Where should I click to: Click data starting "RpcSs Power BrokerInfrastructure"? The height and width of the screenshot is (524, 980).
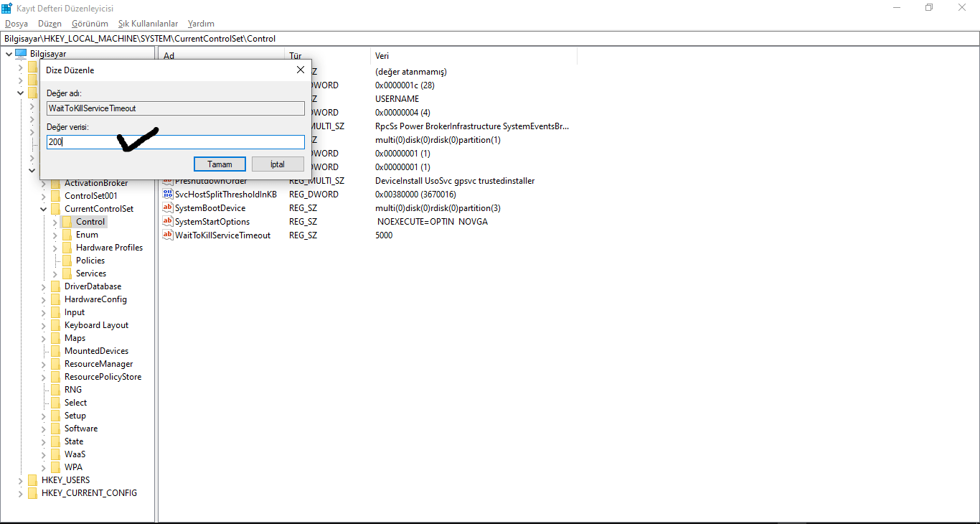coord(472,126)
